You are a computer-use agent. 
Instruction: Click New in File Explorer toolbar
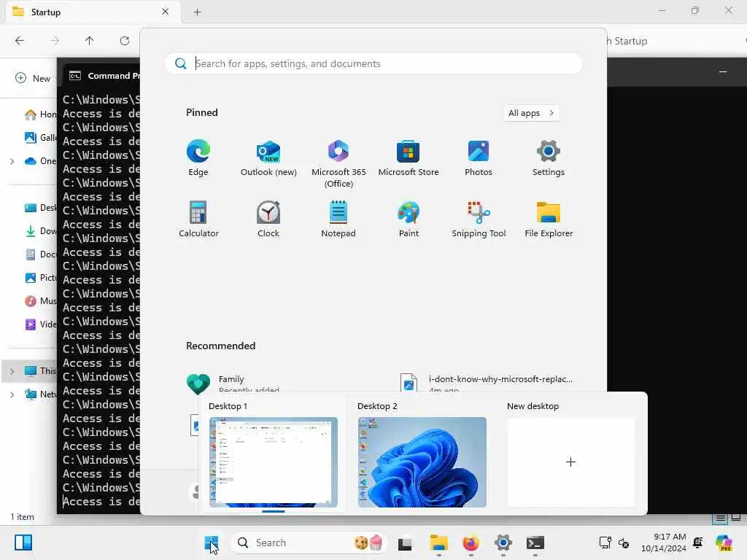pyautogui.click(x=33, y=78)
